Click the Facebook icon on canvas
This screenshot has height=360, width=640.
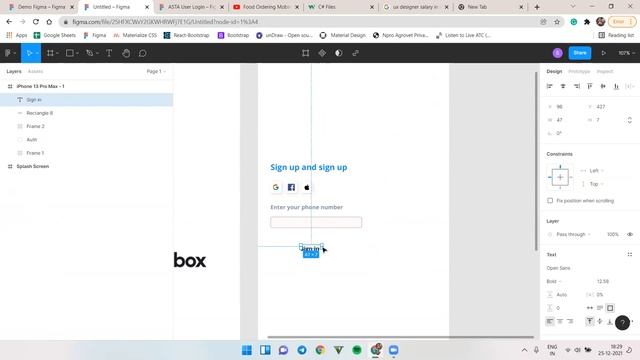291,187
